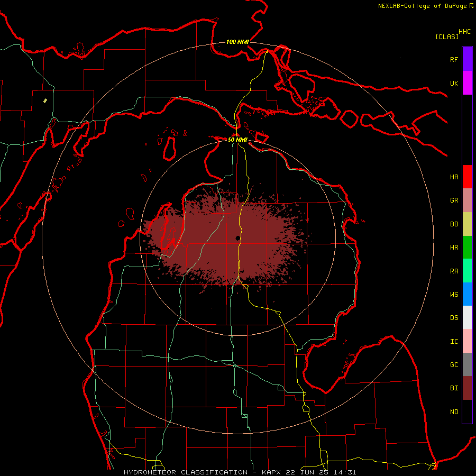Click the small yellow echo marker at far left

tap(45, 101)
